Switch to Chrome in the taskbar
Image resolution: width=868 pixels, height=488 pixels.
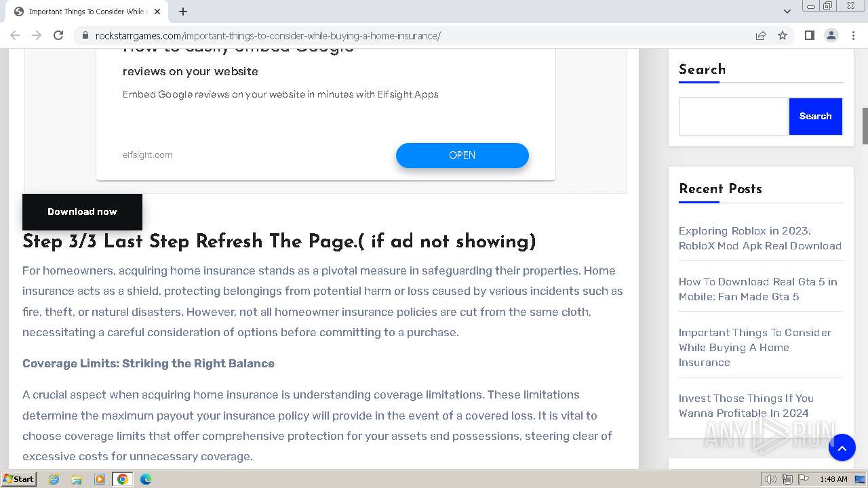[x=123, y=479]
